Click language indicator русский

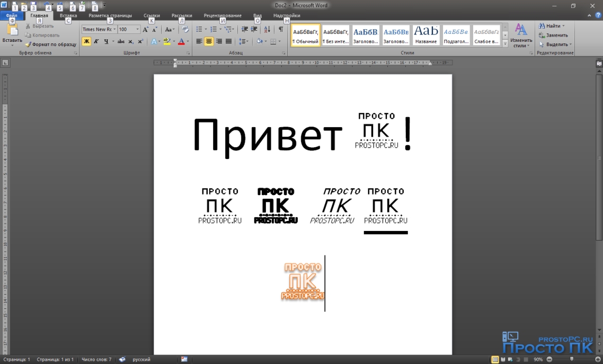(x=141, y=359)
